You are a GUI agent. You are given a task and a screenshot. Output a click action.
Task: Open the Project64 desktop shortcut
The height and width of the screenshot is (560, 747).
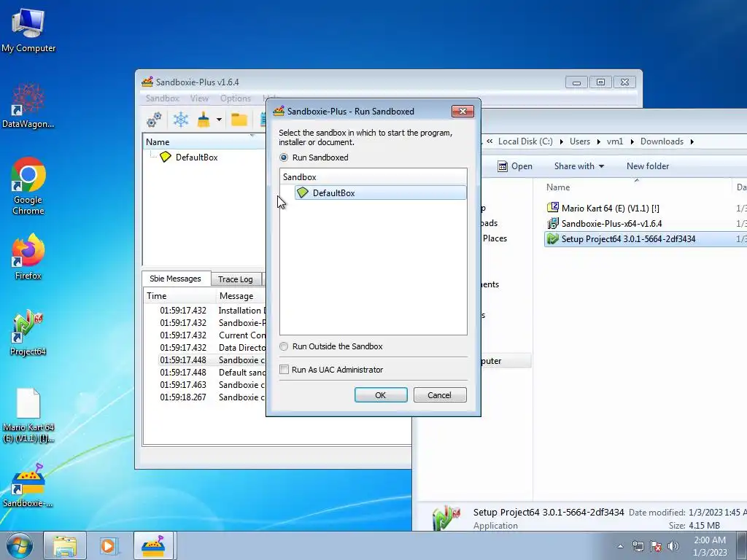point(28,332)
